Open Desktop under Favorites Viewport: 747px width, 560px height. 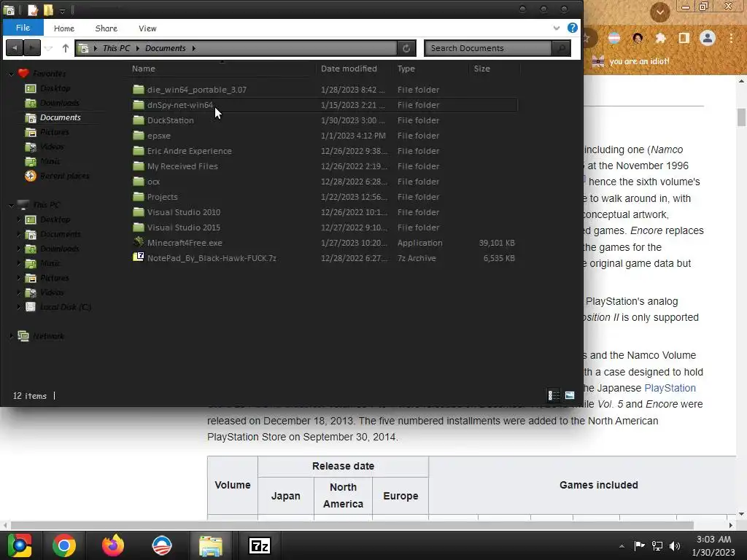coord(47,88)
